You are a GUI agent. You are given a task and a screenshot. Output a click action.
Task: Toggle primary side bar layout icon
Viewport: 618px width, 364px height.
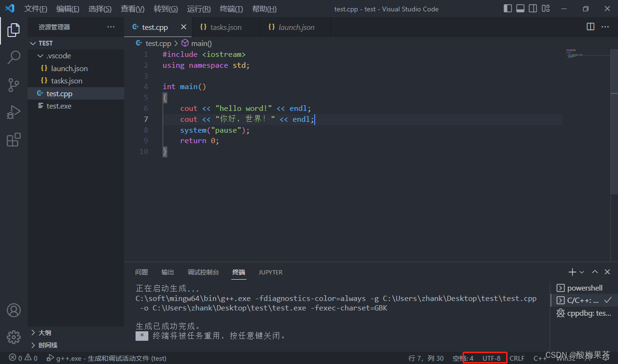508,9
